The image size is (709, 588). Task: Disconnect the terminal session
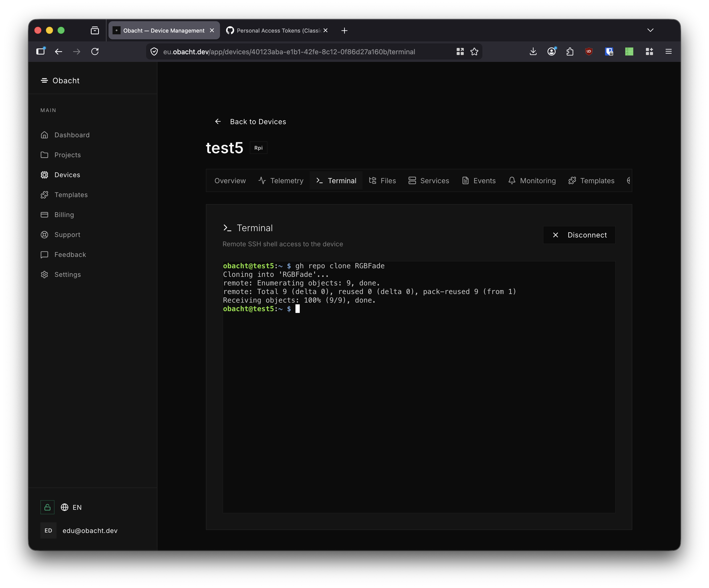(x=579, y=235)
